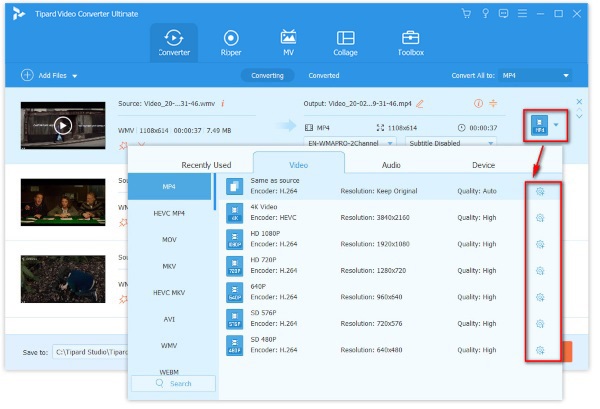The height and width of the screenshot is (409, 600).
Task: Edit output file name with pencil icon
Action: pyautogui.click(x=420, y=103)
